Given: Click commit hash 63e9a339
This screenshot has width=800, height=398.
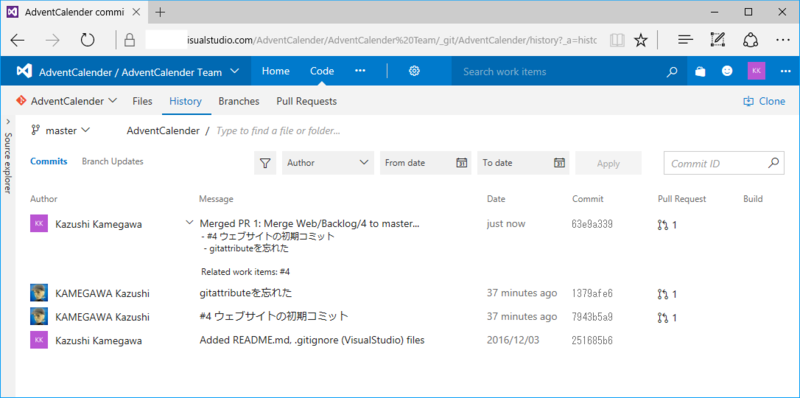Looking at the screenshot, I should click(592, 223).
